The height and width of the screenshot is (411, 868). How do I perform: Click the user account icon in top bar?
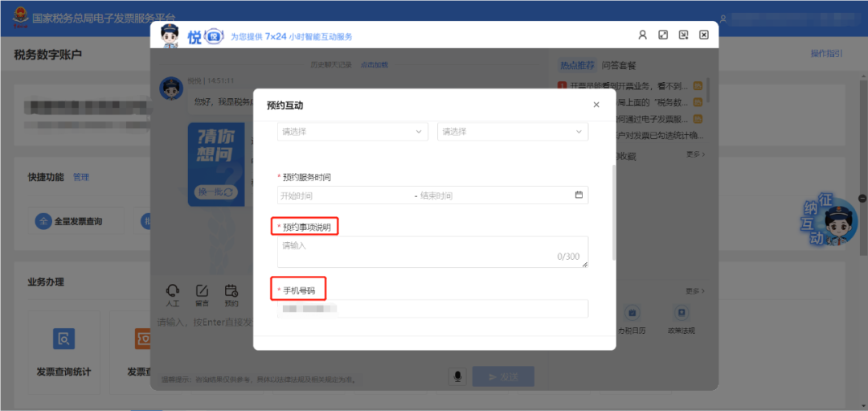(x=724, y=18)
